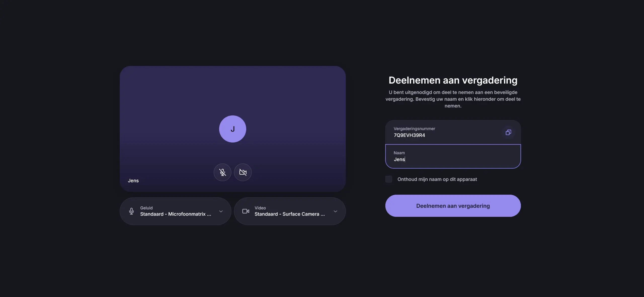Click the purple J avatar circle
This screenshot has width=644, height=297.
tap(233, 129)
